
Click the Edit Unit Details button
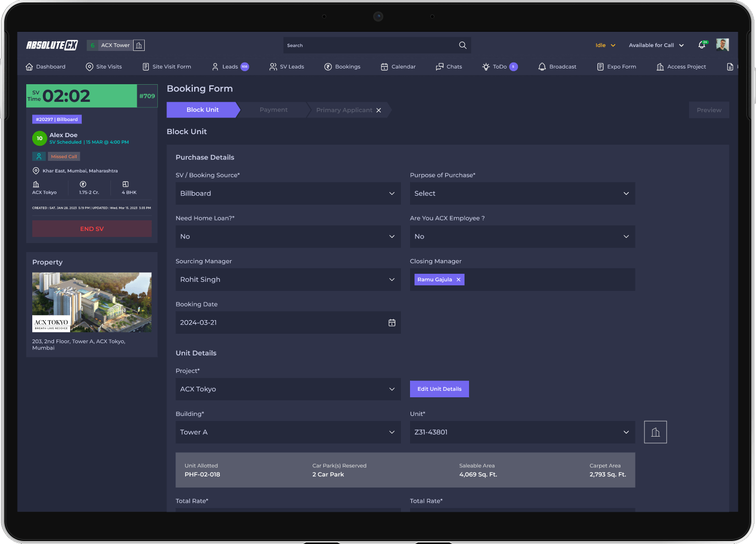click(439, 389)
